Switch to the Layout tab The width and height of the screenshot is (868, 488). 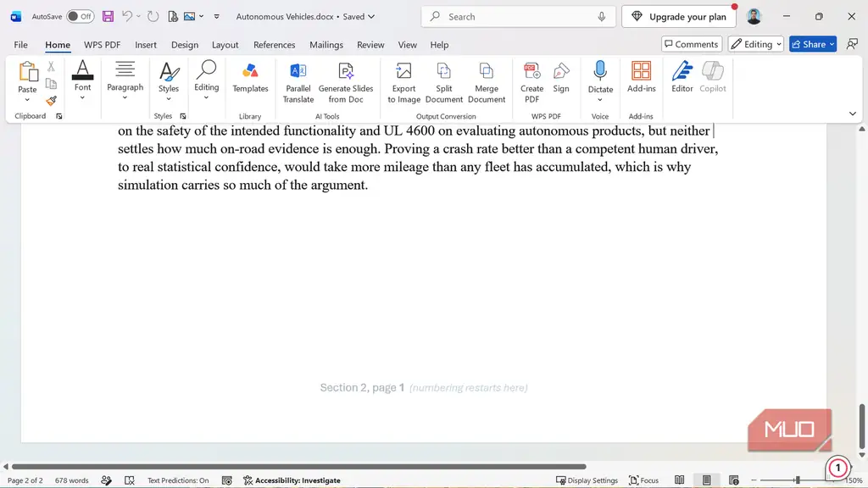(x=225, y=45)
